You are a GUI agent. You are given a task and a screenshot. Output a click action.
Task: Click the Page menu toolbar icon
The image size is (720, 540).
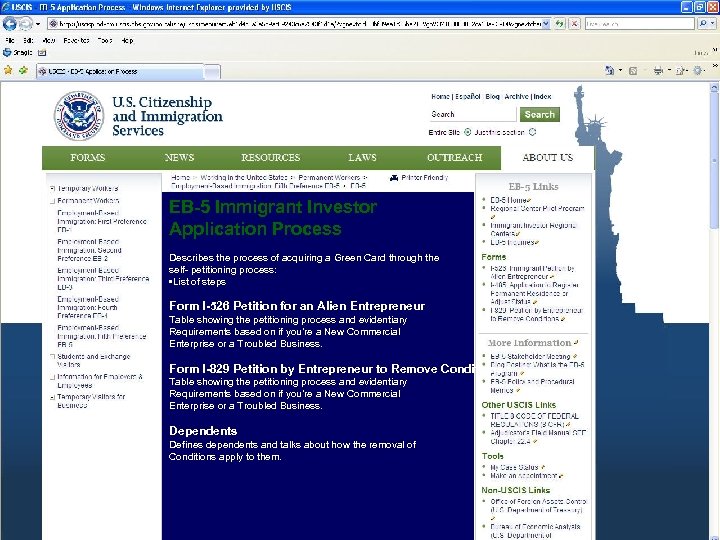coord(681,71)
